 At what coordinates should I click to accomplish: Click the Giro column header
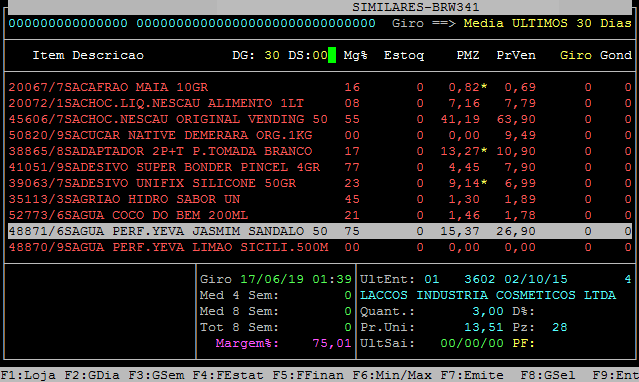[575, 55]
